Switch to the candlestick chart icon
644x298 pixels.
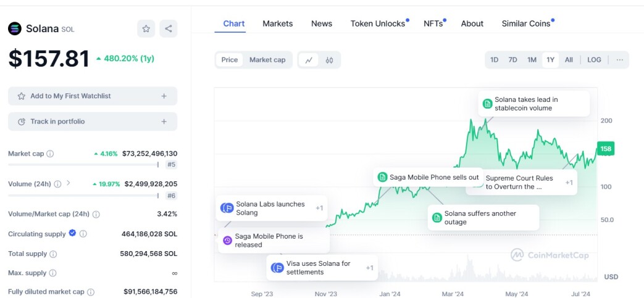tap(329, 60)
